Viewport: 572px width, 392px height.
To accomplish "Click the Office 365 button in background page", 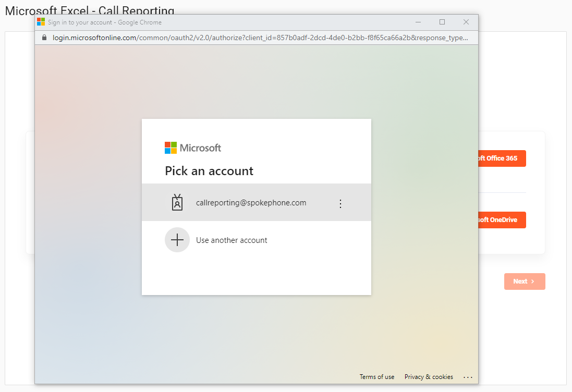I will pos(502,158).
